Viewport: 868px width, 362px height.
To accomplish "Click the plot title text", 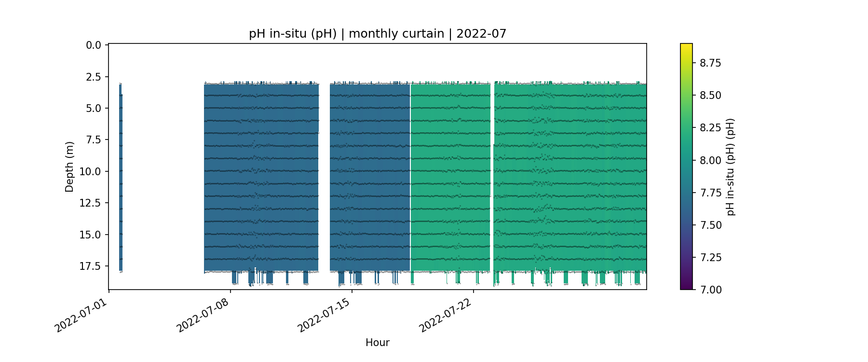I will pos(378,34).
